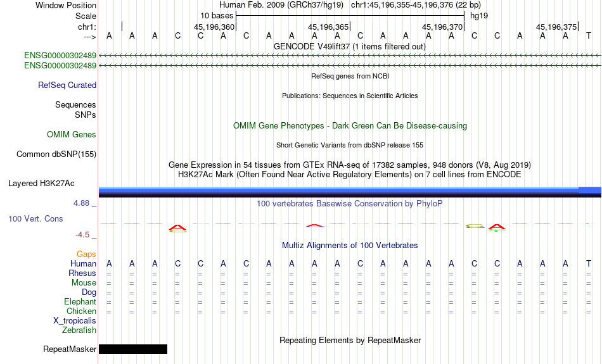602x364 pixels.
Task: Click the RefSeq Curated track label
Action: (67, 85)
